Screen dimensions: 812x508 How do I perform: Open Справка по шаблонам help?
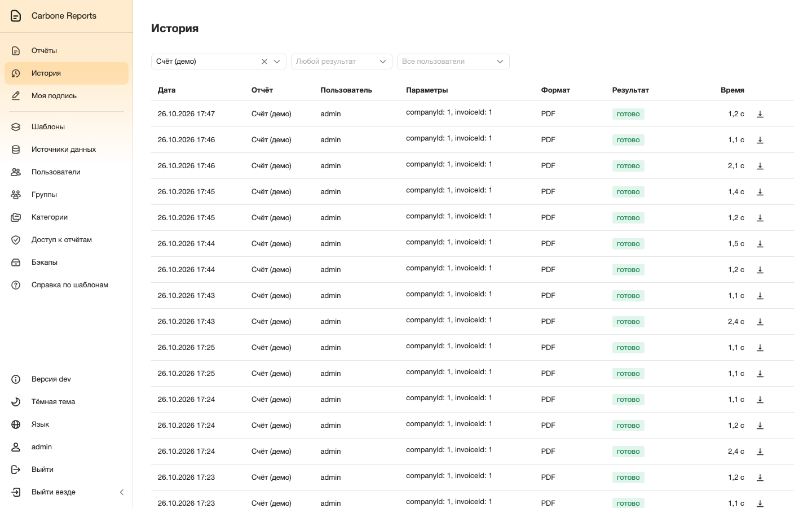click(x=67, y=285)
